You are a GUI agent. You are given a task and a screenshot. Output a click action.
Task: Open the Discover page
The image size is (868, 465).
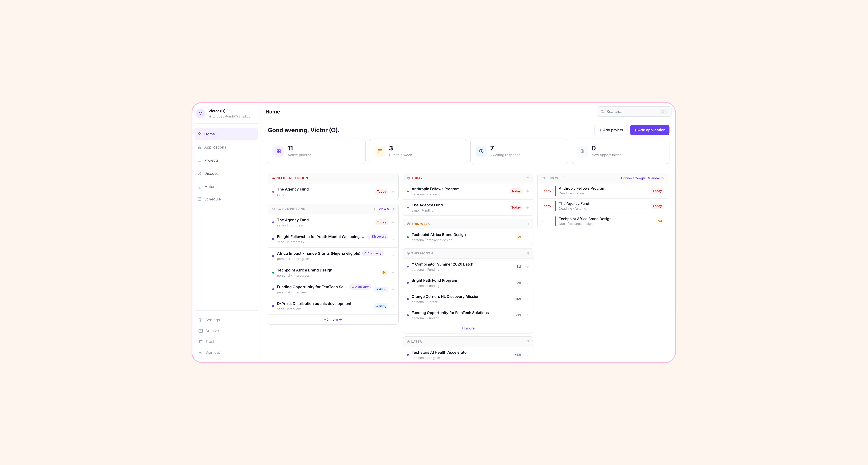coord(226,173)
